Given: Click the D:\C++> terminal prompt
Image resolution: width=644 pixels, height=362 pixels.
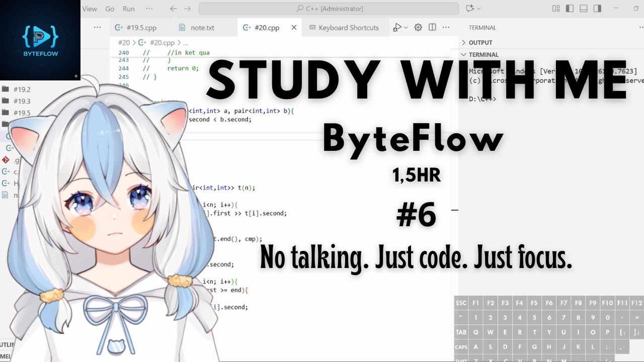Looking at the screenshot, I should tap(482, 99).
